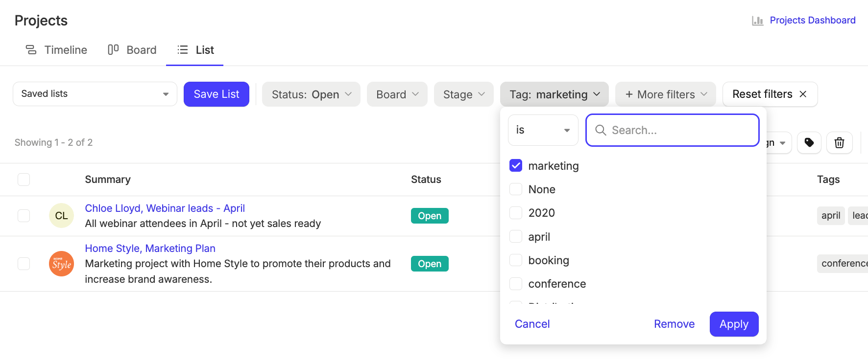Check the booking tag checkbox

tap(516, 260)
